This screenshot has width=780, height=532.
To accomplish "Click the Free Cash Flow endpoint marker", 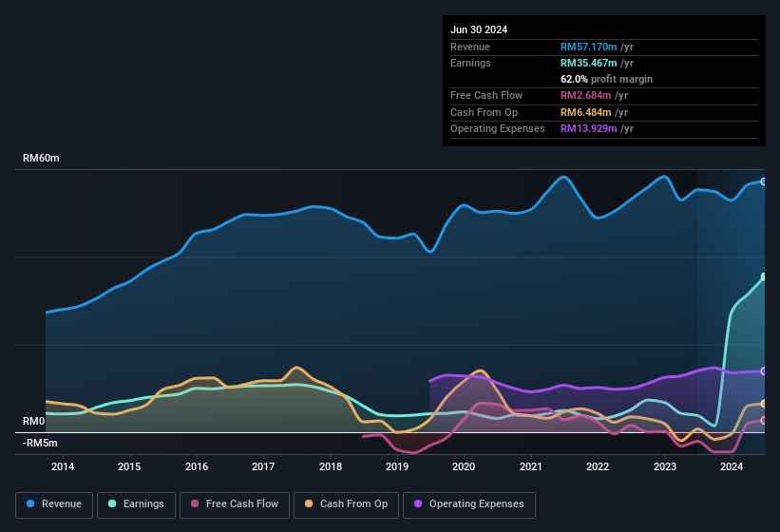I will [x=764, y=421].
